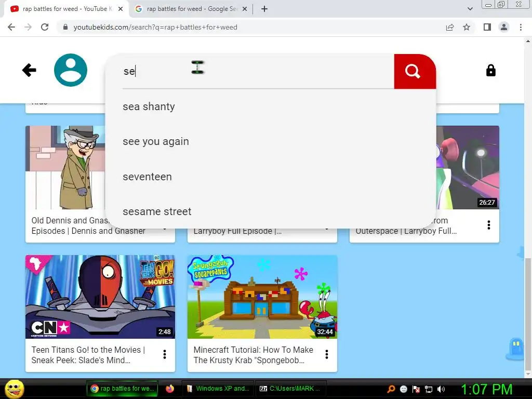Open options menu for Teen Titans video
This screenshot has width=532, height=399.
click(x=165, y=354)
